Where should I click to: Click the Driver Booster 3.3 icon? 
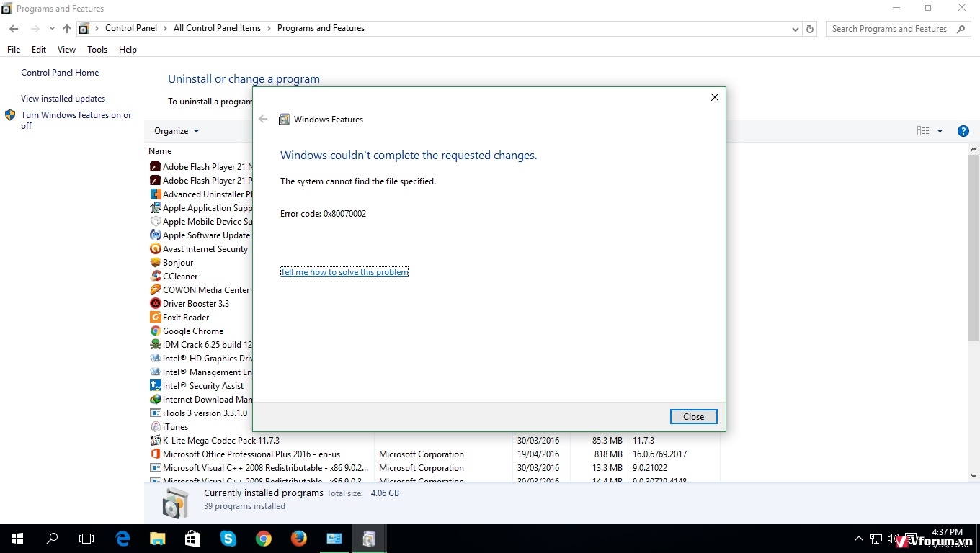pyautogui.click(x=155, y=304)
